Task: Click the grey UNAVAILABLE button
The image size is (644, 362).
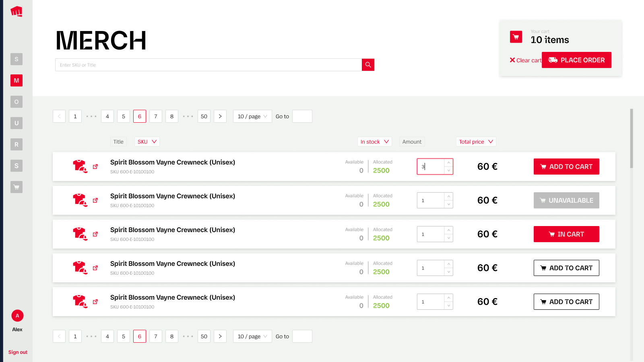Action: tap(566, 200)
